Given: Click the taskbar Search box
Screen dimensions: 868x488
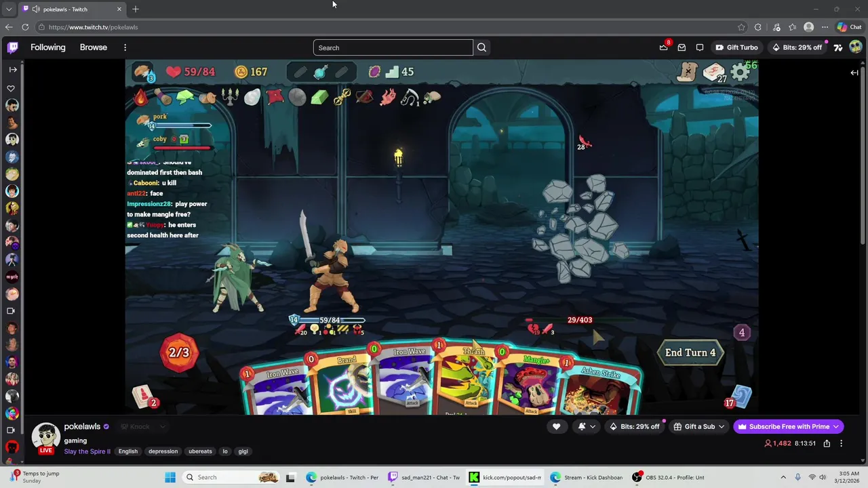Looking at the screenshot, I should tap(231, 477).
